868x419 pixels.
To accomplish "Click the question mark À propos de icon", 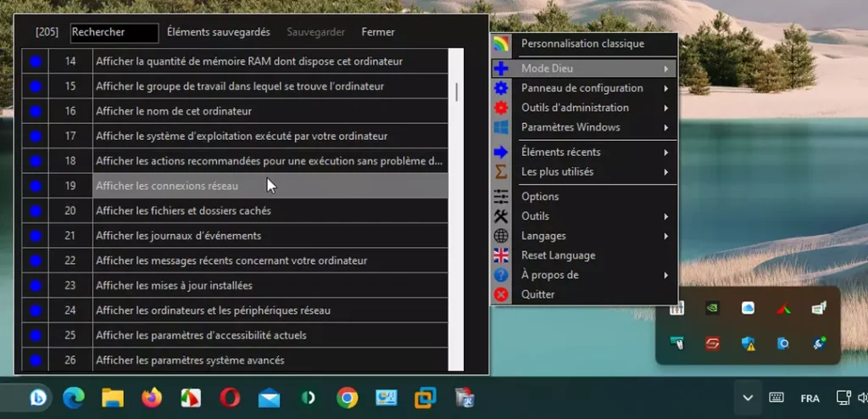I will 501,275.
